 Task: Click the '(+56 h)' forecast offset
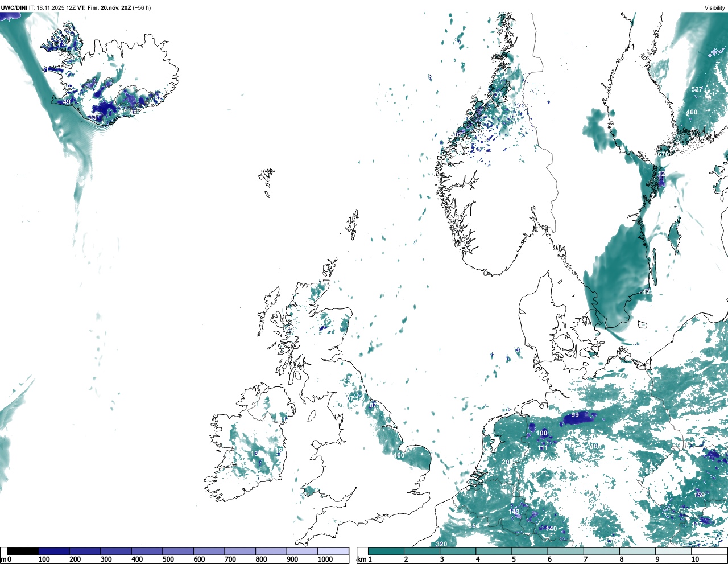coord(142,7)
